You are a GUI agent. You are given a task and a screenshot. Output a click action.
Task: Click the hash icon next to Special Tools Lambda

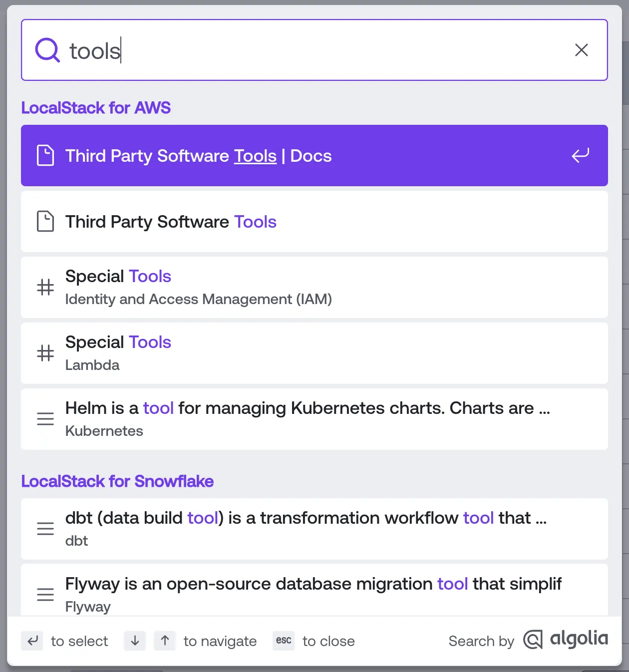45,353
